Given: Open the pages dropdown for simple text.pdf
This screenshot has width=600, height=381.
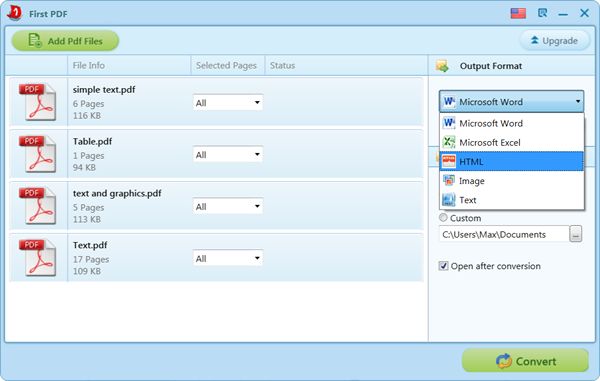Looking at the screenshot, I should [228, 103].
